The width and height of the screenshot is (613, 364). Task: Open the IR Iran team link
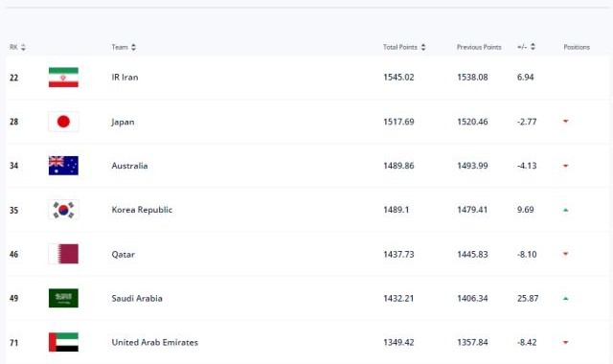[x=125, y=77]
